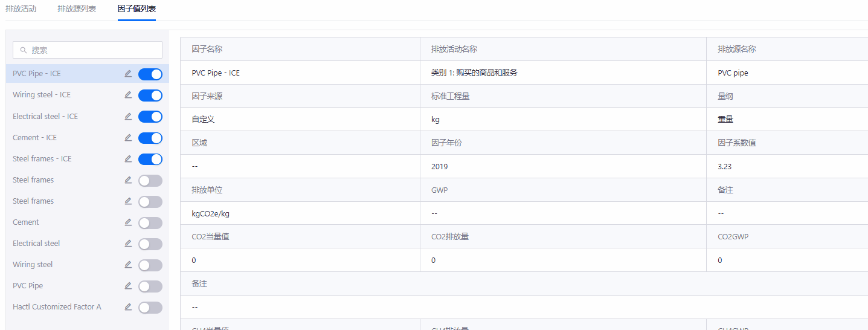Image resolution: width=868 pixels, height=330 pixels.
Task: Click the 因子来源 label cell
Action: [300, 96]
